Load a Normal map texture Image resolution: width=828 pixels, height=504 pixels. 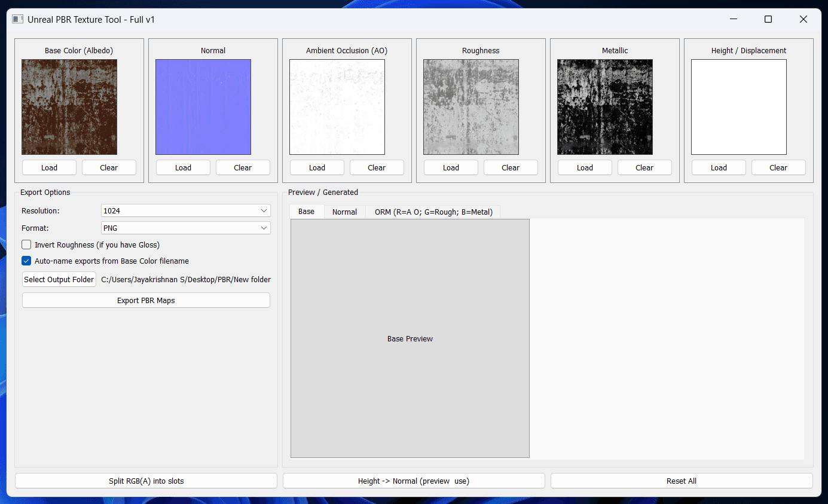coord(183,167)
